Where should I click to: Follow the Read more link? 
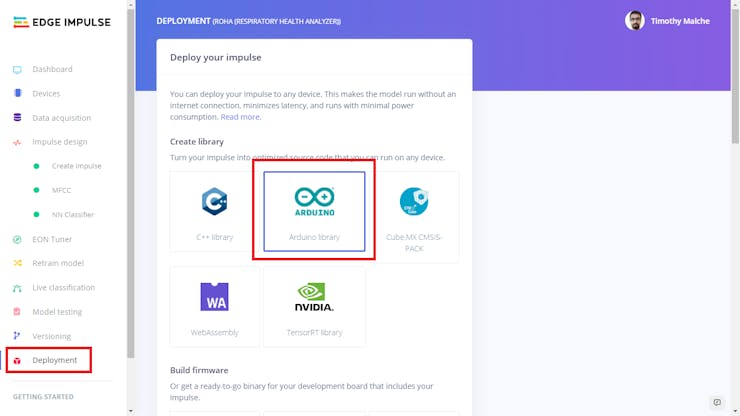point(240,117)
